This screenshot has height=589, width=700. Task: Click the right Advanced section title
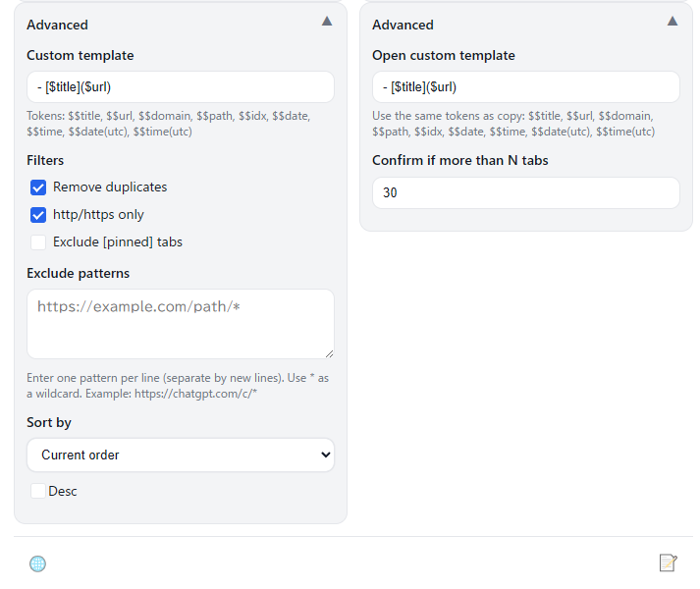coord(403,25)
